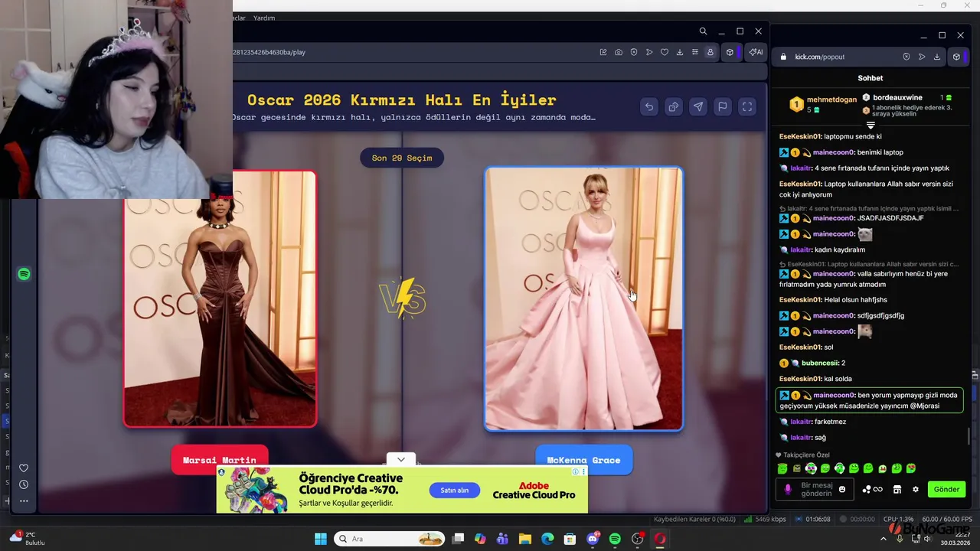
Task: Open downloads icon in kick popout window
Action: [937, 57]
